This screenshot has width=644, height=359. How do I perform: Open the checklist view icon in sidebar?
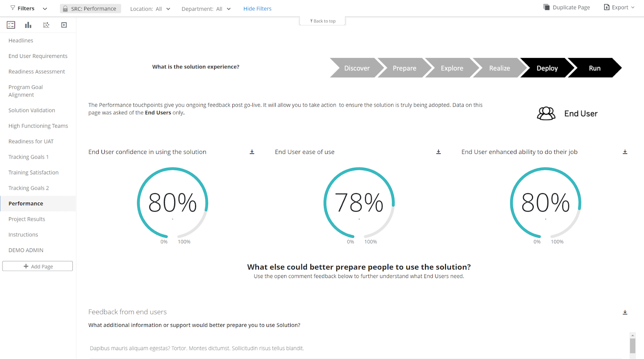tap(11, 25)
